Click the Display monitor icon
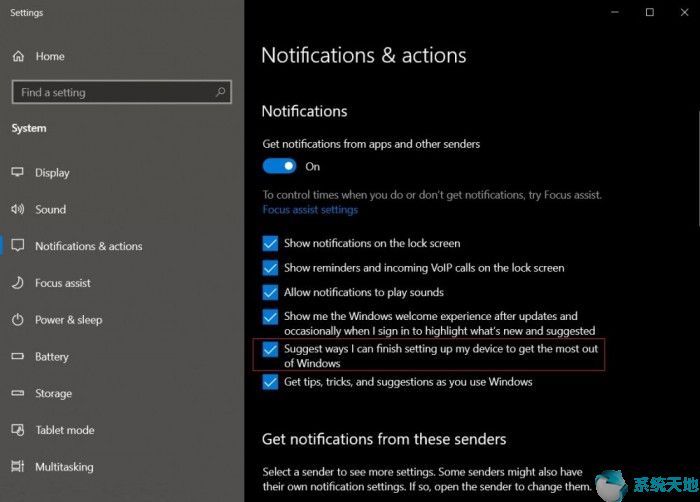Screen dimensions: 700x502 coord(17,172)
